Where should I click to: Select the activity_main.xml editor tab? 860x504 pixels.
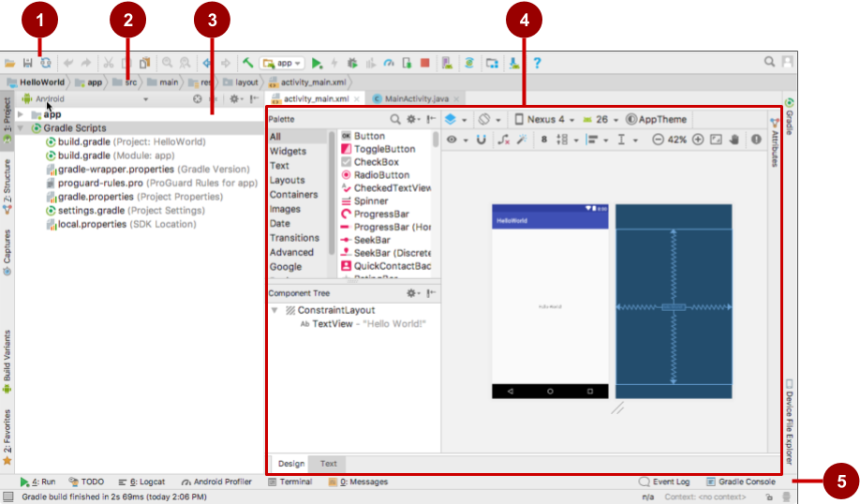(x=316, y=98)
